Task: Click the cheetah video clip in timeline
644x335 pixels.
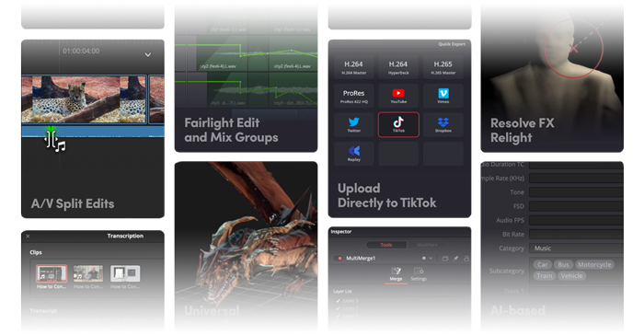Action: [x=85, y=99]
